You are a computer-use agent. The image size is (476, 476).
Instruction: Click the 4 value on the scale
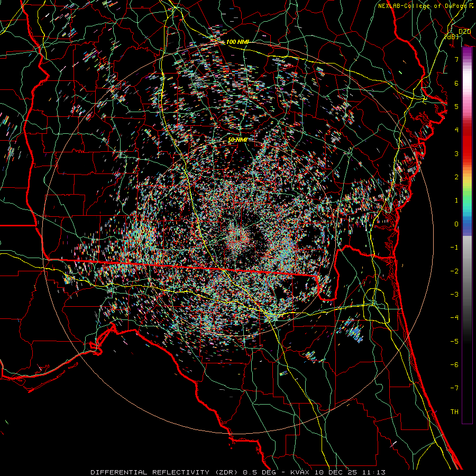pos(456,130)
